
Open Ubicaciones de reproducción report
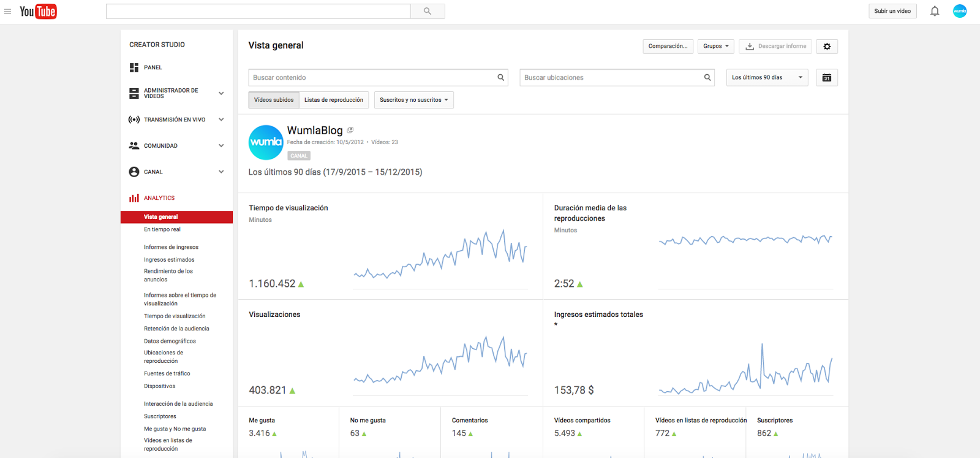pyautogui.click(x=164, y=357)
